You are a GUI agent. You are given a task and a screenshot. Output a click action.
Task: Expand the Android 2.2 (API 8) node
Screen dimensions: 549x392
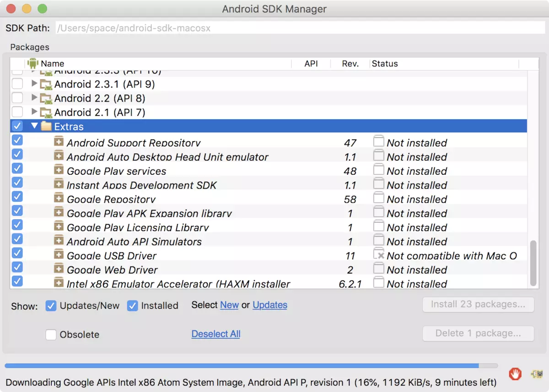coord(34,98)
